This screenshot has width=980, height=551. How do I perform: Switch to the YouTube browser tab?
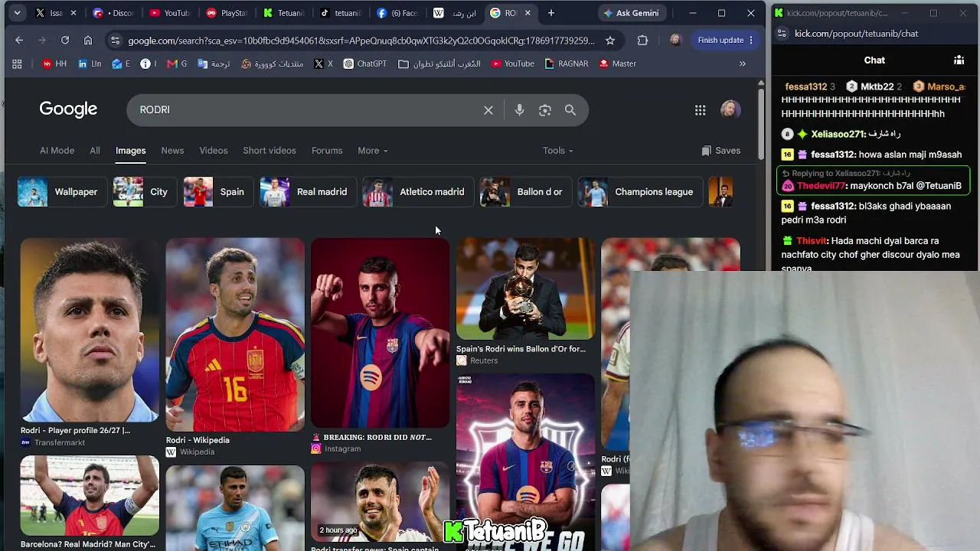(x=170, y=13)
